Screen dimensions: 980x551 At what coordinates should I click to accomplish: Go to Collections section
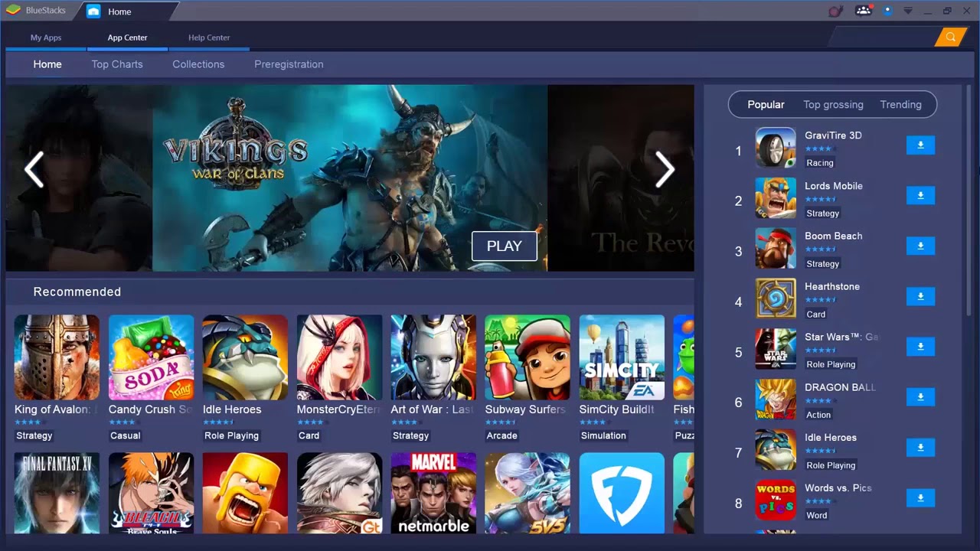pos(198,64)
